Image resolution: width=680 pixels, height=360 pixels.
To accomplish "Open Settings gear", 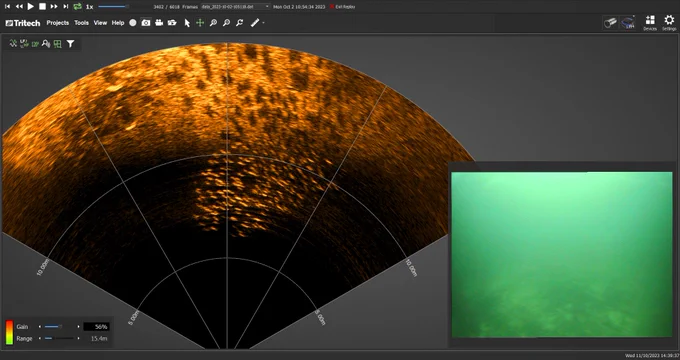I will (669, 23).
